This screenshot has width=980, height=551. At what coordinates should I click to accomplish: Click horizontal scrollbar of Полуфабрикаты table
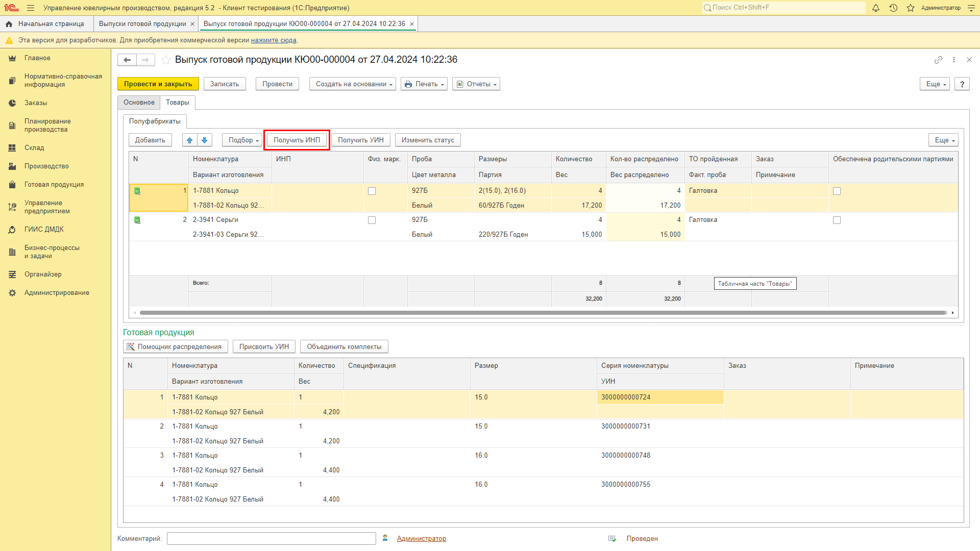point(543,313)
